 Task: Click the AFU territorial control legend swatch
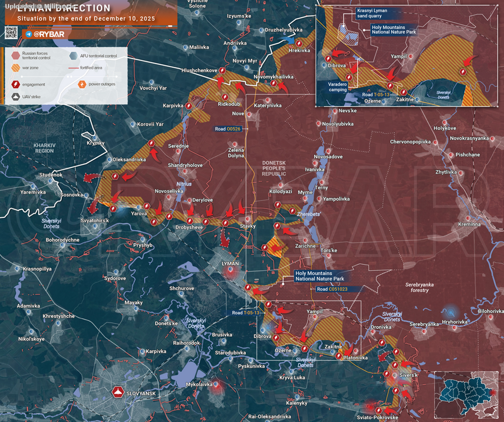tap(74, 55)
